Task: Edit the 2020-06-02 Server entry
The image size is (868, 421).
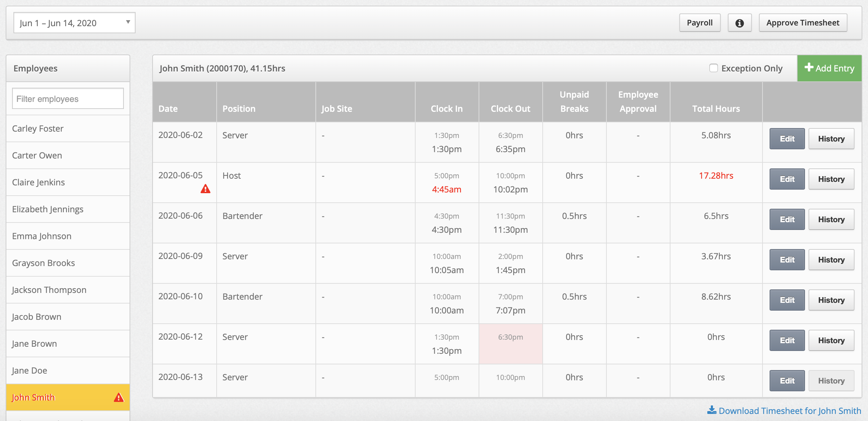Action: tap(787, 139)
